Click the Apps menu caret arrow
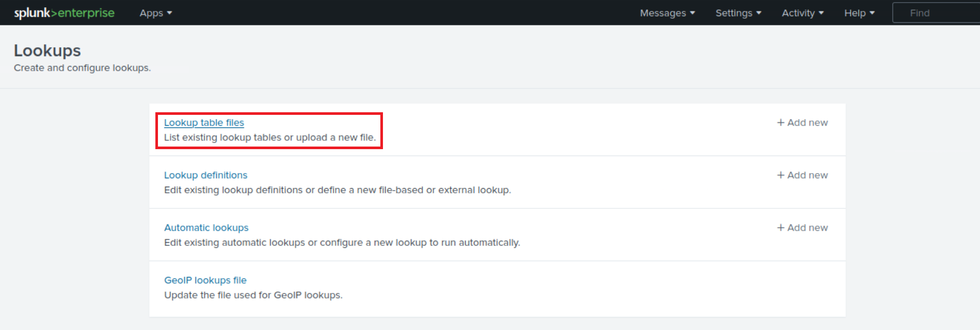The height and width of the screenshot is (330, 980). click(x=169, y=13)
